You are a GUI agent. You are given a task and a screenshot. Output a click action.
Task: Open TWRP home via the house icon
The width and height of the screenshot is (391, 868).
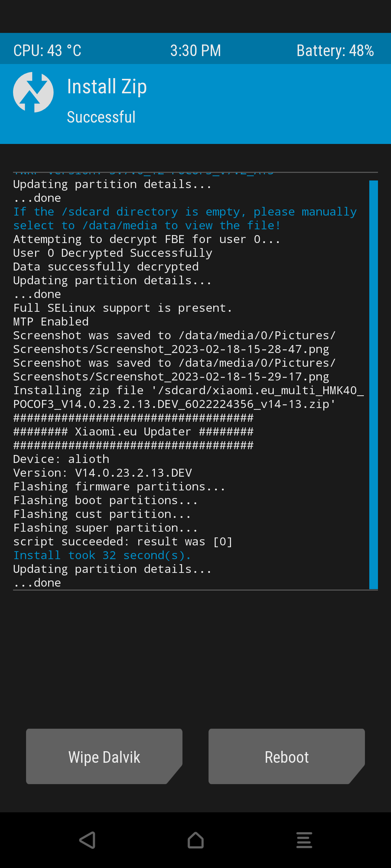195,840
